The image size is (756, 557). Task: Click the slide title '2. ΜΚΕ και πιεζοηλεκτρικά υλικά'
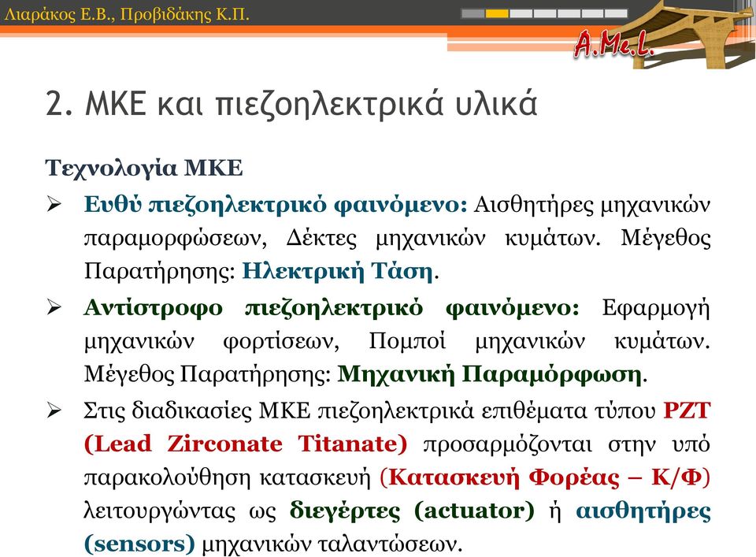click(x=291, y=103)
